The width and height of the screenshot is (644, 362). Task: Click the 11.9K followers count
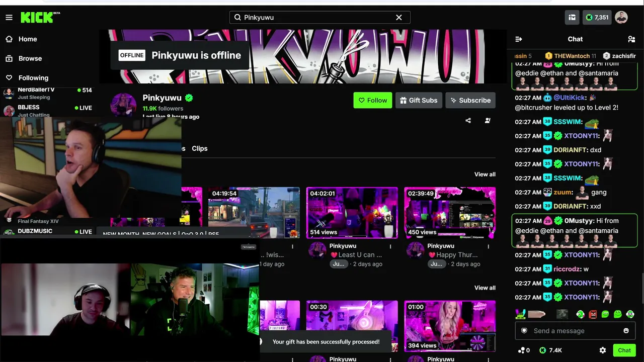(x=163, y=109)
